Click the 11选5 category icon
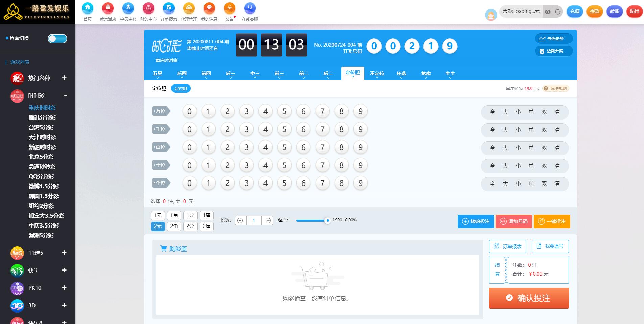Image resolution: width=644 pixels, height=324 pixels. pyautogui.click(x=17, y=253)
